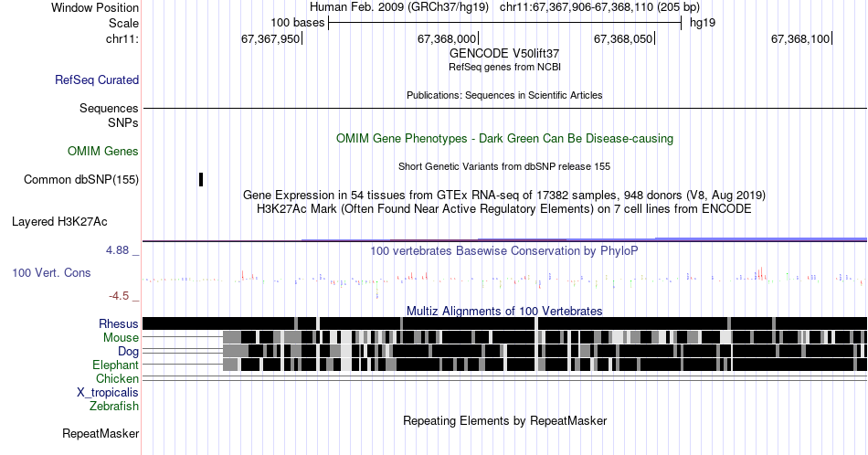
Task: Select the Dog alignment label
Action: [128, 352]
